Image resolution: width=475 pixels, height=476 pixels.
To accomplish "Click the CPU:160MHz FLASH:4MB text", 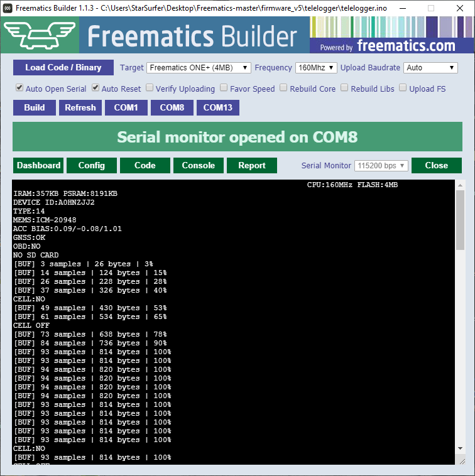I will point(352,185).
